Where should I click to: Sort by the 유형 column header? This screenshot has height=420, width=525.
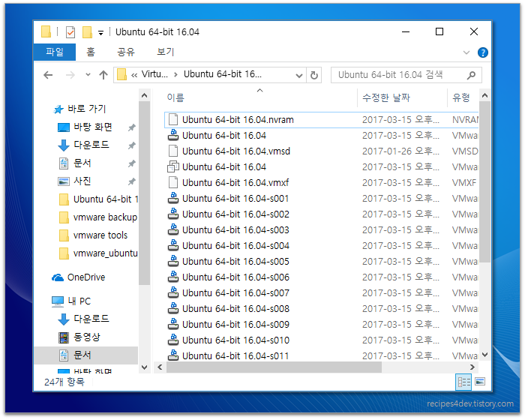(x=461, y=97)
